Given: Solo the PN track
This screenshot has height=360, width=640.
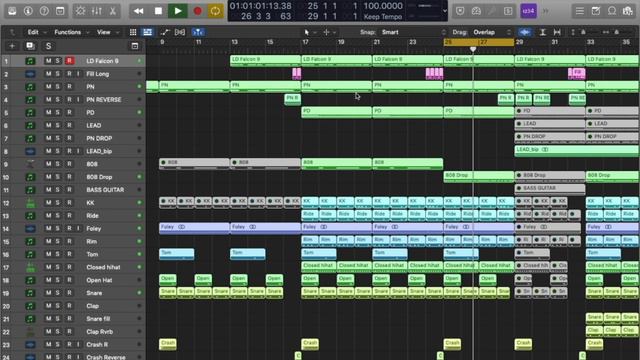Looking at the screenshot, I should 58,87.
